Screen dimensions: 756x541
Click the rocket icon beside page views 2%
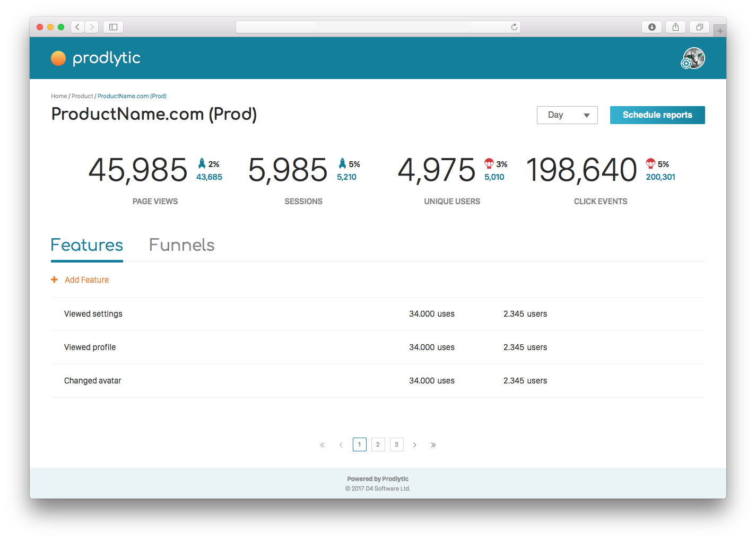pos(202,163)
